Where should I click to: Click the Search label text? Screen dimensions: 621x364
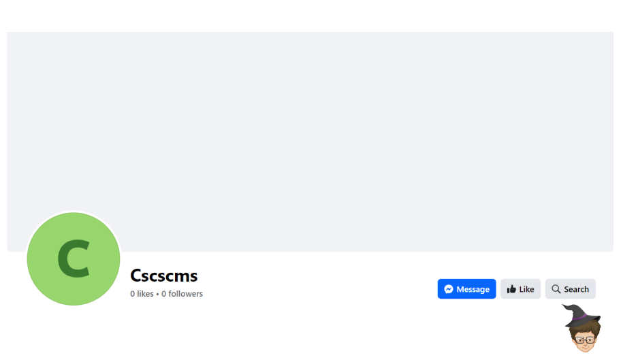pos(576,289)
